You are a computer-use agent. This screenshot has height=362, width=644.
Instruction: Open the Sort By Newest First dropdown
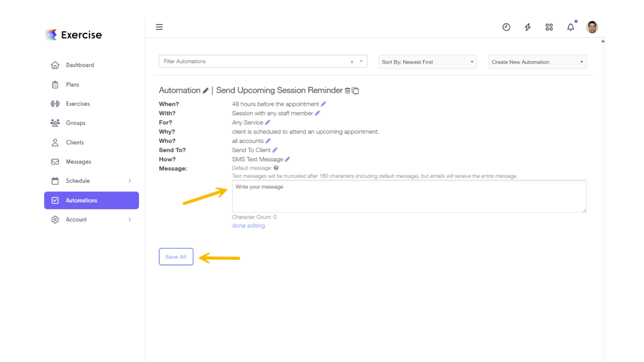coord(428,62)
